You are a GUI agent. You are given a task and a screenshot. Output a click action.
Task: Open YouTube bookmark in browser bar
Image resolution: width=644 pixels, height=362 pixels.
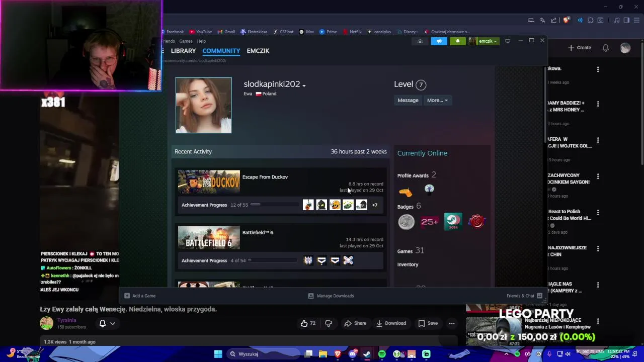click(x=201, y=32)
